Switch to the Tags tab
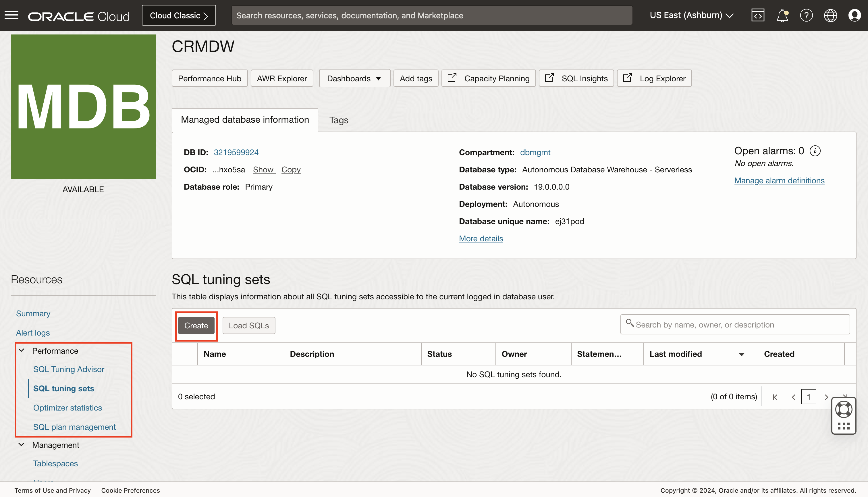This screenshot has height=497, width=868. point(338,120)
